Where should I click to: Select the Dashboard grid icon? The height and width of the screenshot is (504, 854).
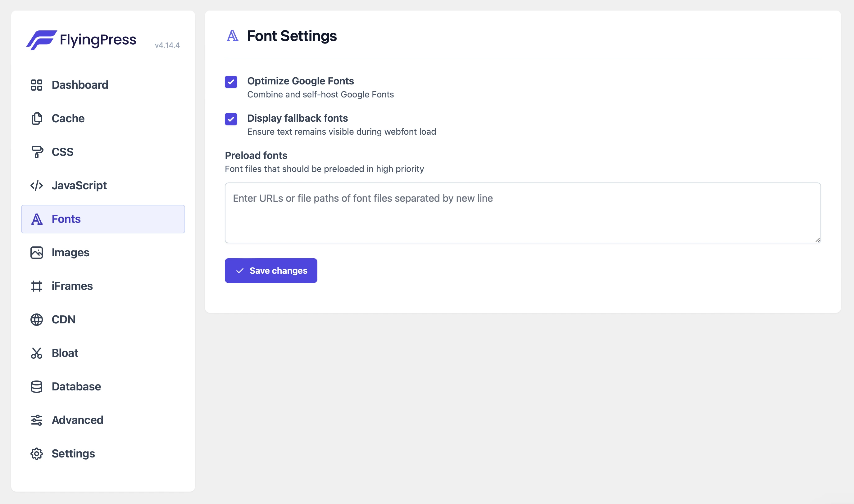[36, 85]
